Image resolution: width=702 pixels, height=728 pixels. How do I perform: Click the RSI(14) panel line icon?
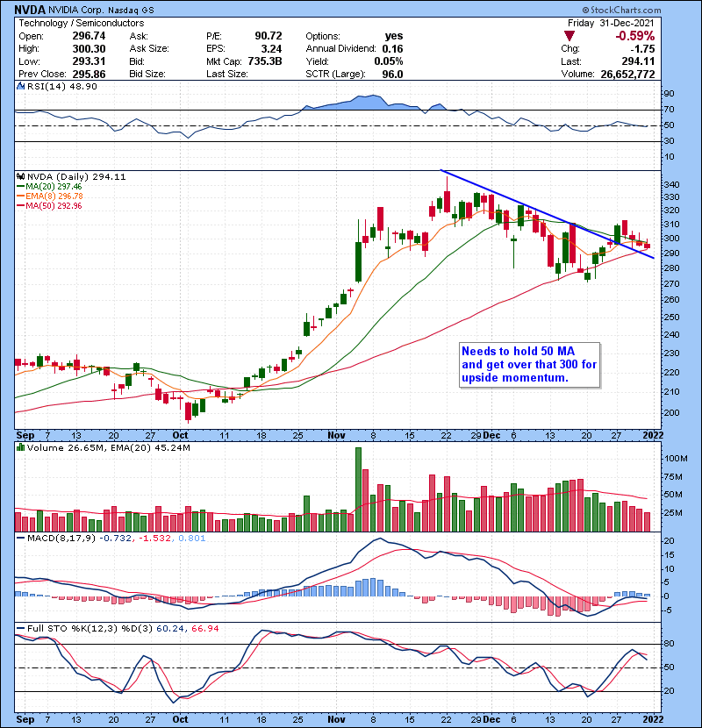[21, 86]
